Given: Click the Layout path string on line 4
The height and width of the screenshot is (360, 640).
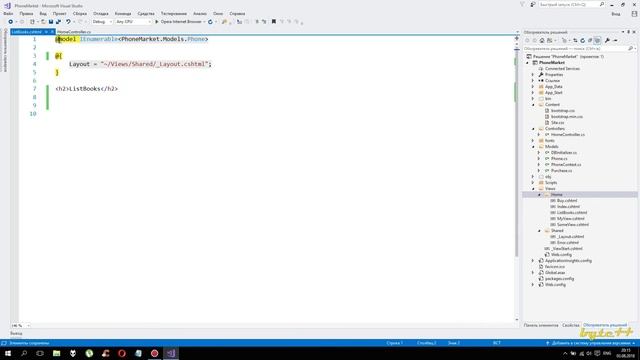Looking at the screenshot, I should (x=155, y=64).
